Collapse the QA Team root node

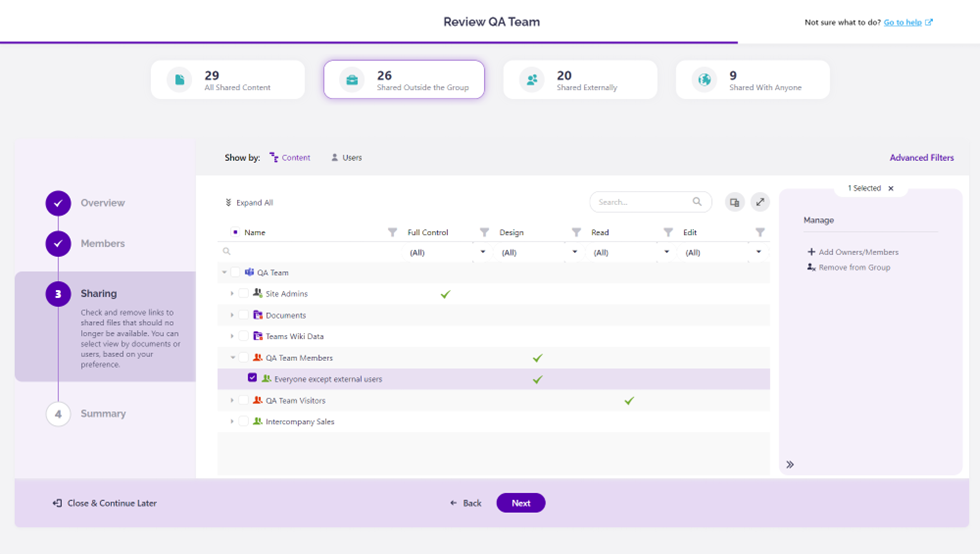coord(224,272)
